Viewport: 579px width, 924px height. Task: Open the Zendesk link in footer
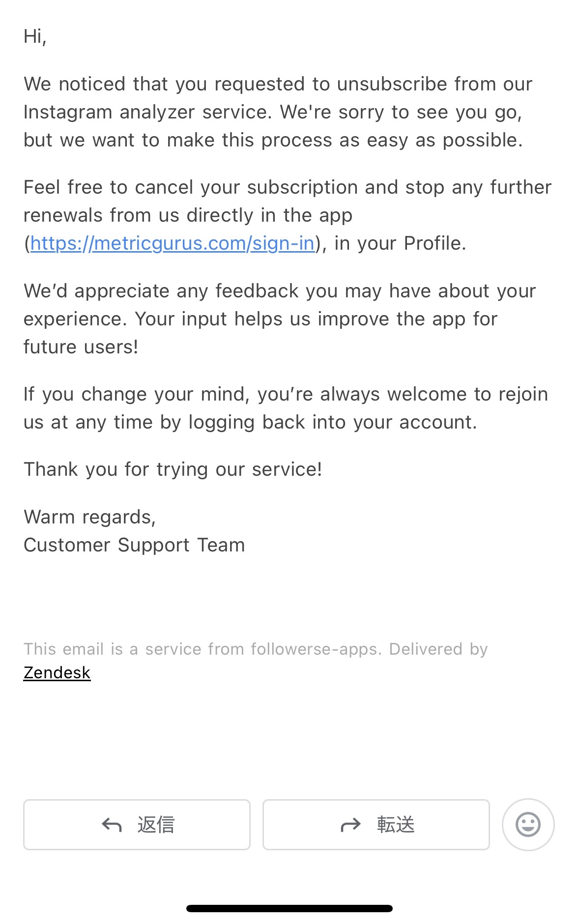click(57, 672)
